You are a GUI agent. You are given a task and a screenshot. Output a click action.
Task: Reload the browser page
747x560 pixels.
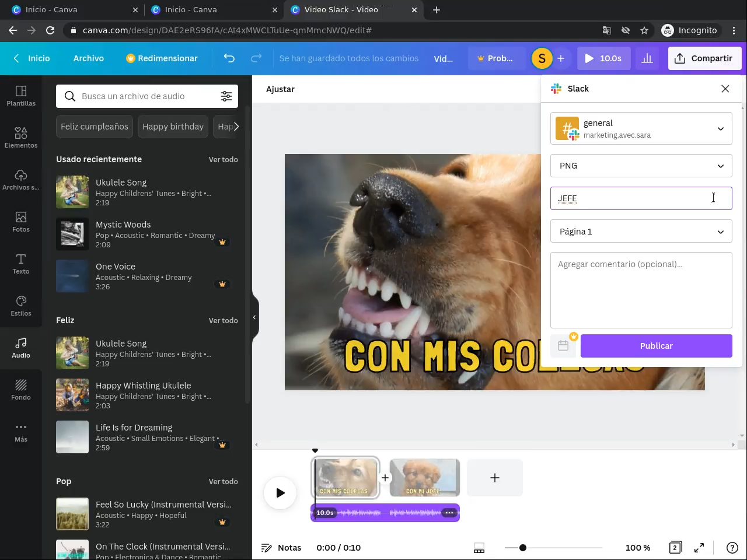coord(50,30)
